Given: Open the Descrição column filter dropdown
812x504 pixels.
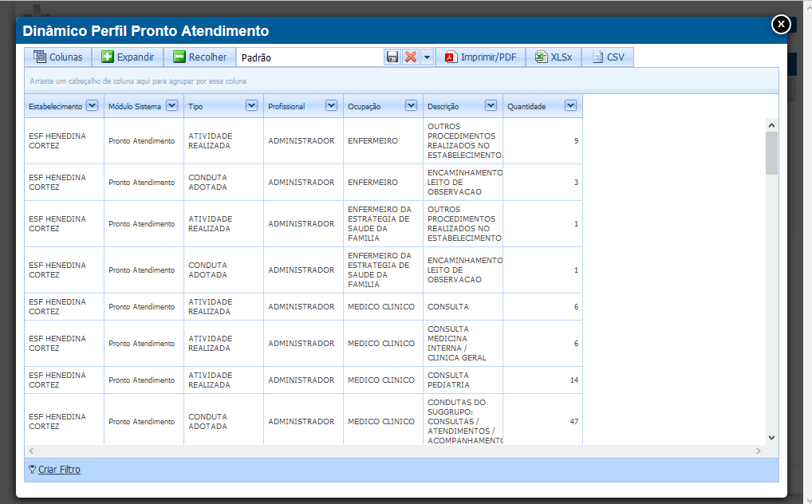Looking at the screenshot, I should [x=491, y=106].
